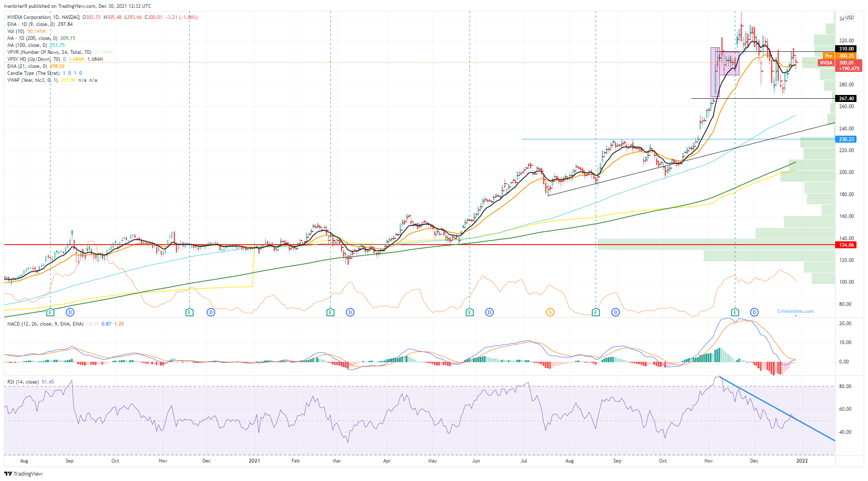Click the earnings E marker in November 2021
This screenshot has width=868, height=481.
[735, 312]
